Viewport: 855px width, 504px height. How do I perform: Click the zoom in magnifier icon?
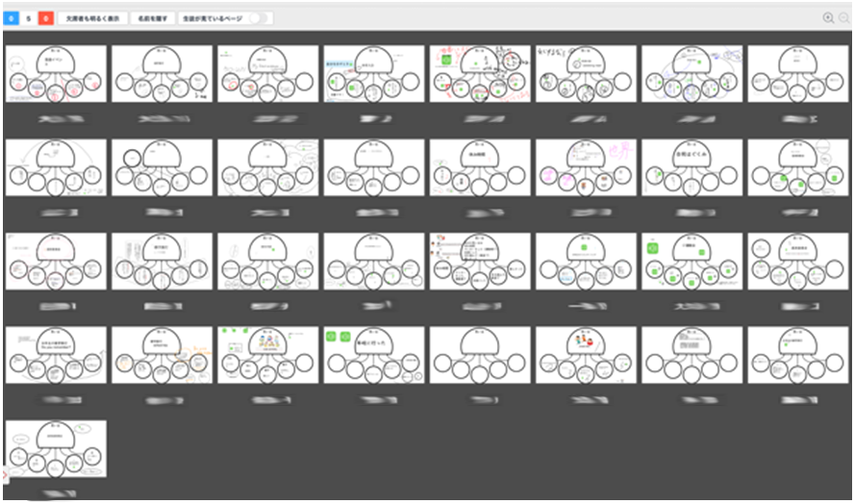828,18
